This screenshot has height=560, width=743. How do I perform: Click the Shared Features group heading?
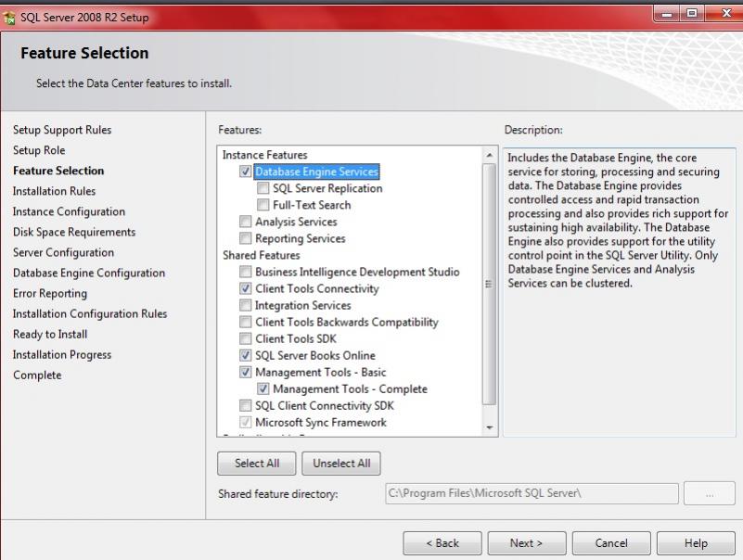point(262,255)
